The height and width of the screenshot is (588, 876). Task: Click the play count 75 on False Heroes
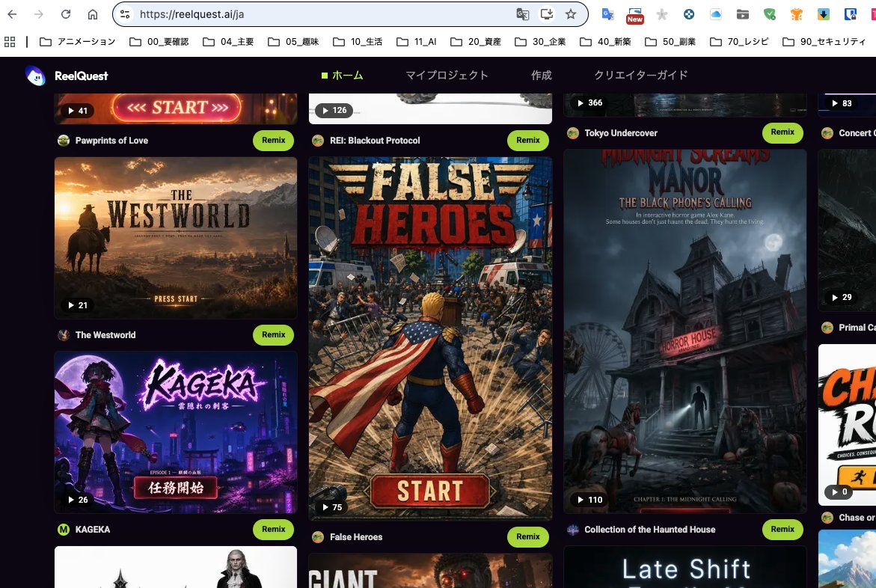(332, 507)
